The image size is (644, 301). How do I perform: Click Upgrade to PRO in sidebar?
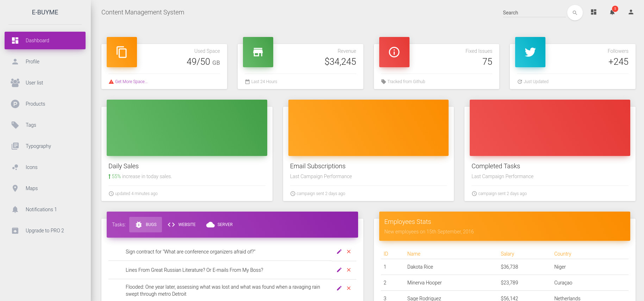44,231
